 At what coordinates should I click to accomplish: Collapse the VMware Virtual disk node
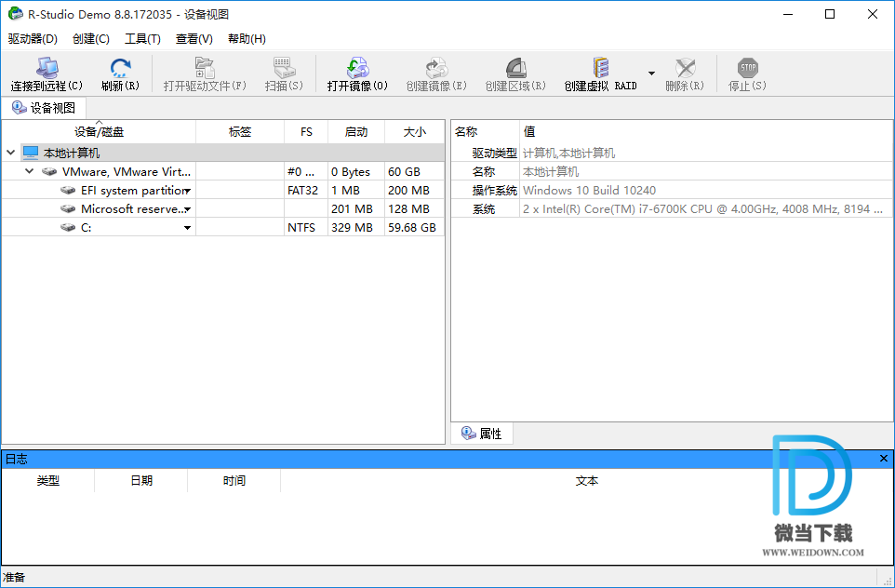(x=30, y=171)
